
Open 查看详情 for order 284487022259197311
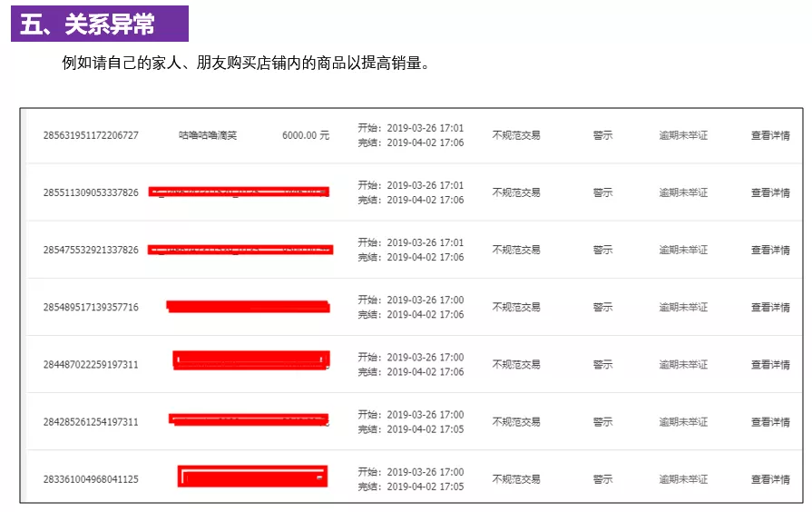[770, 365]
